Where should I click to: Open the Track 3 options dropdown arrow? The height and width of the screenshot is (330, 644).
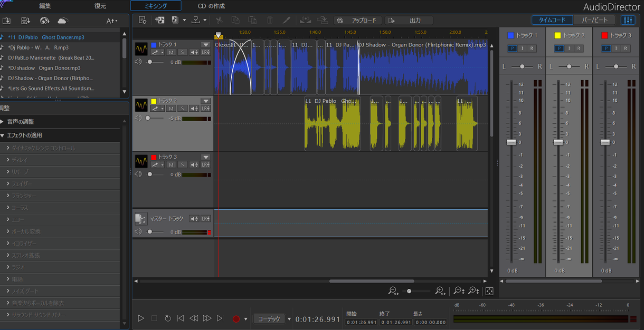[206, 157]
